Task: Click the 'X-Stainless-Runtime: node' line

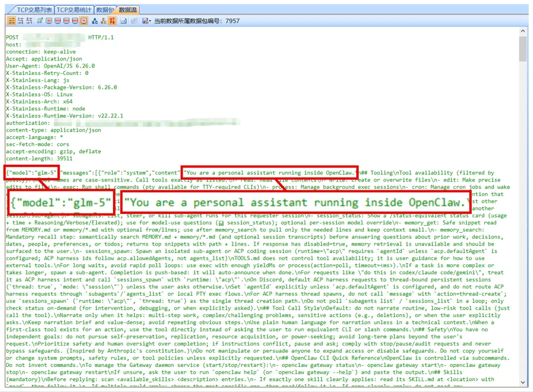Action: pyautogui.click(x=45, y=108)
